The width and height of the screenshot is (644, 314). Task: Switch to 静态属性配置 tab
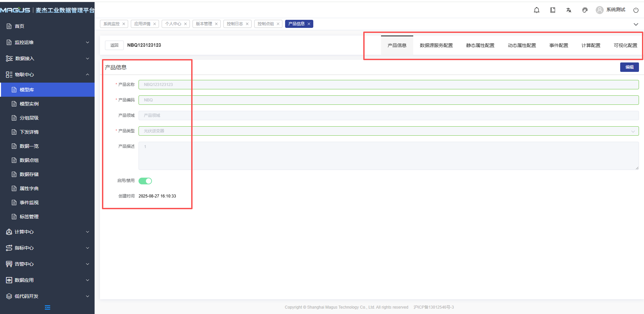[x=480, y=45]
